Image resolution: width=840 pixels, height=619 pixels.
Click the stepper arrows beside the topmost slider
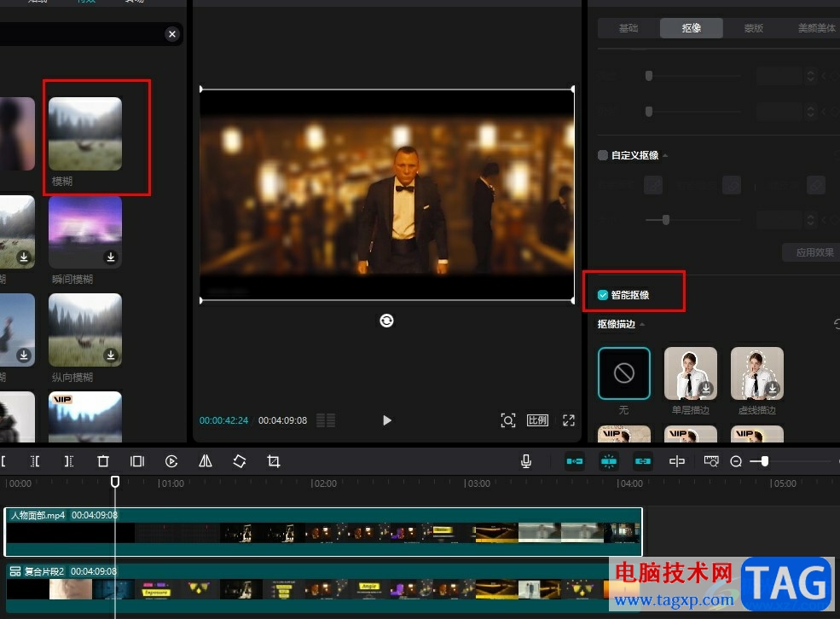[x=810, y=76]
